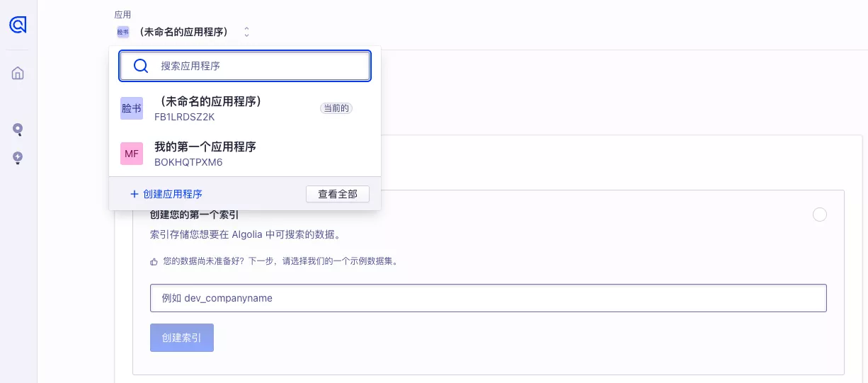Screen dimensions: 868x383
Task: Click the dev_companyname index name field
Action: 489,298
